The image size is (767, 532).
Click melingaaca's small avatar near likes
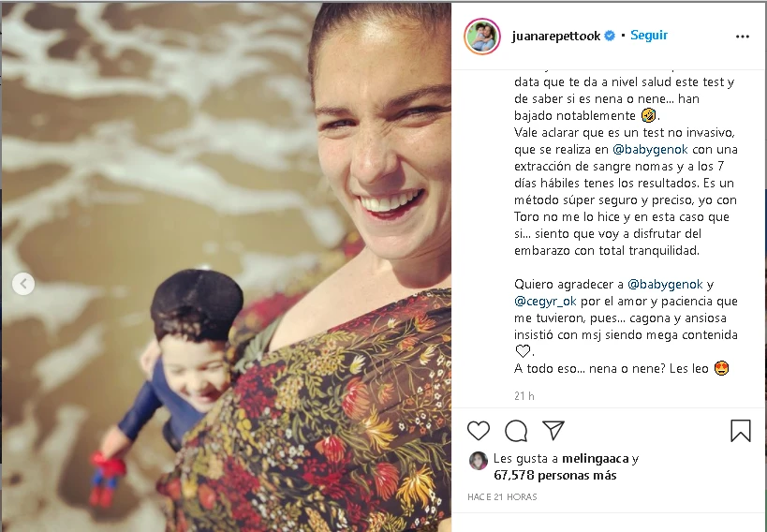coord(479,461)
